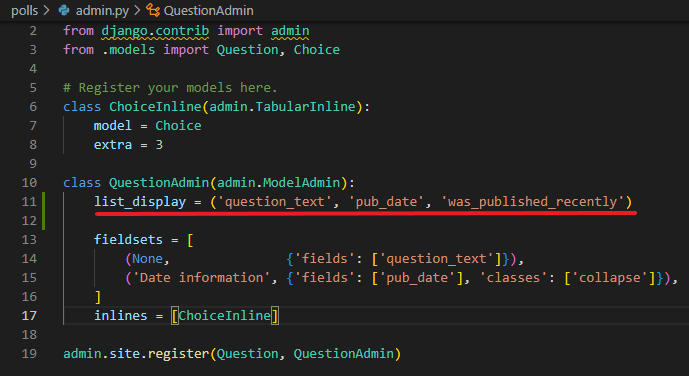689x376 pixels.
Task: Click line number 17 in the gutter
Action: 29,315
